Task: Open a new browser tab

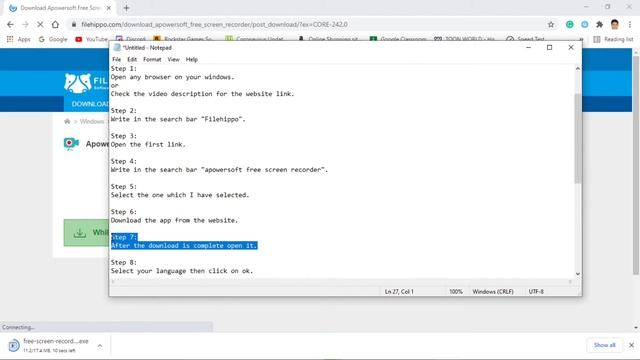Action: pos(126,8)
